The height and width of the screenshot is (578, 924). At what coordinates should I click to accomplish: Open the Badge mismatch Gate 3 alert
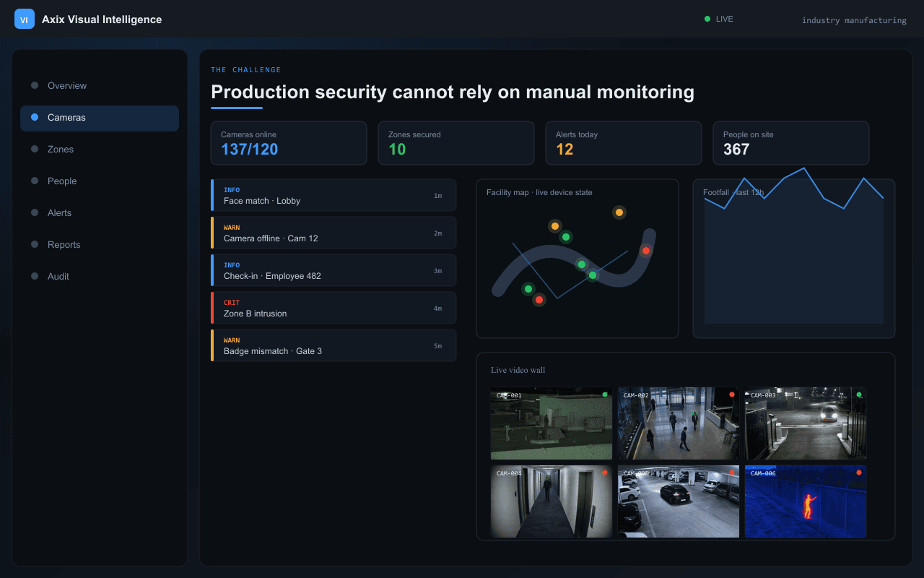click(334, 345)
